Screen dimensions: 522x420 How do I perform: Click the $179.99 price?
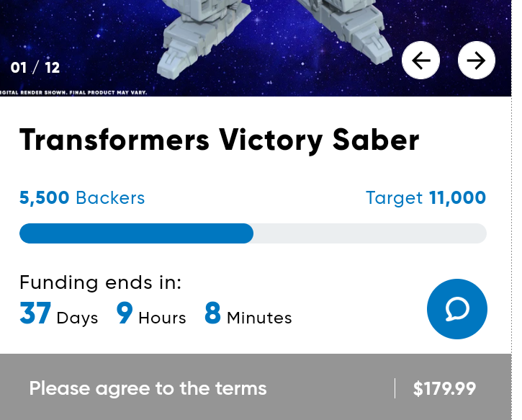tap(444, 389)
